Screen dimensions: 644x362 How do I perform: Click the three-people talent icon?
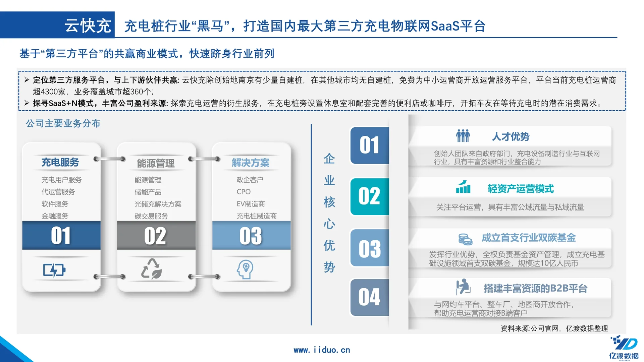tap(463, 136)
